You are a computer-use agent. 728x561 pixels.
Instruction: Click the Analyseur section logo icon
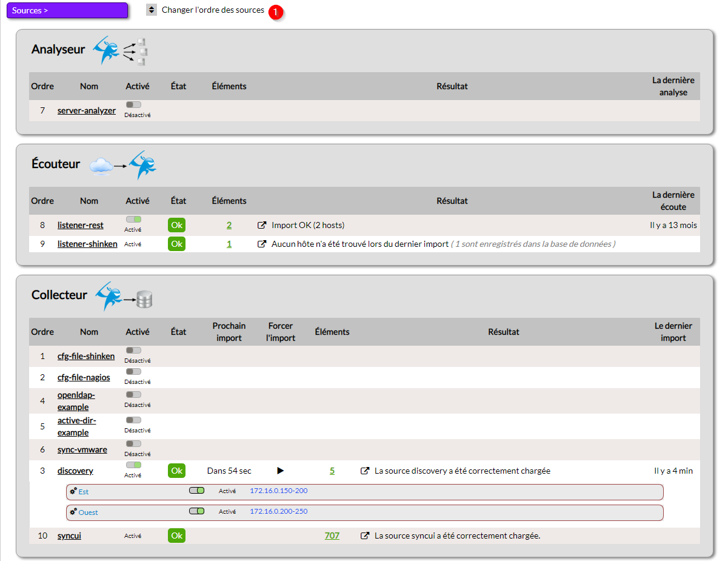[x=120, y=50]
